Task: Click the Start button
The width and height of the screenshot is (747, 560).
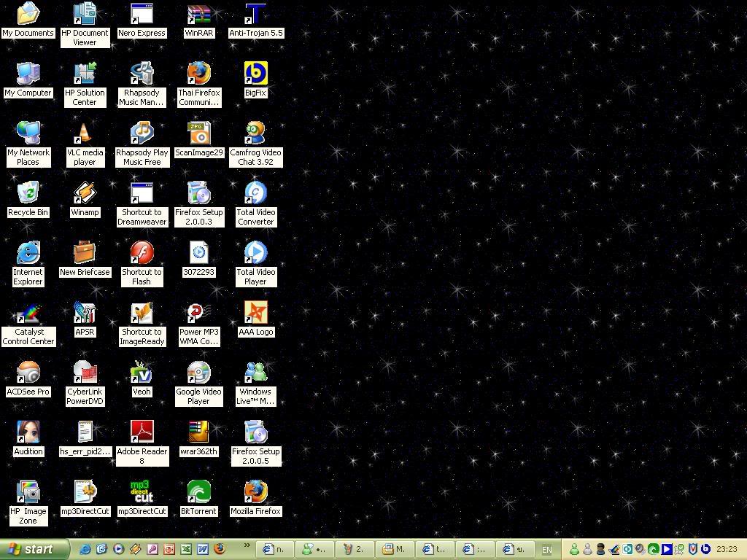Action: click(35, 549)
